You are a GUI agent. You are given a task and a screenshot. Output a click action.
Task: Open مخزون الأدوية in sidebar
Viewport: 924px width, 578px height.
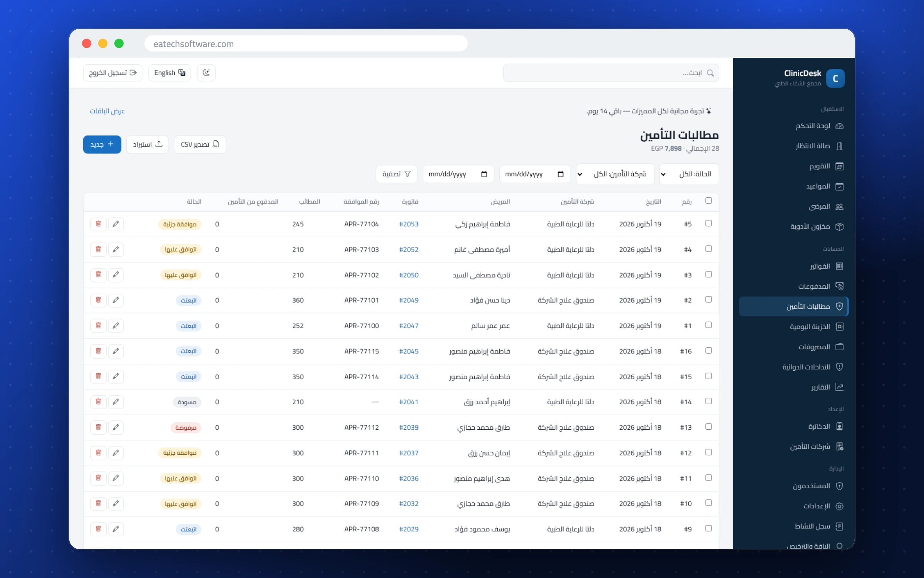(793, 227)
